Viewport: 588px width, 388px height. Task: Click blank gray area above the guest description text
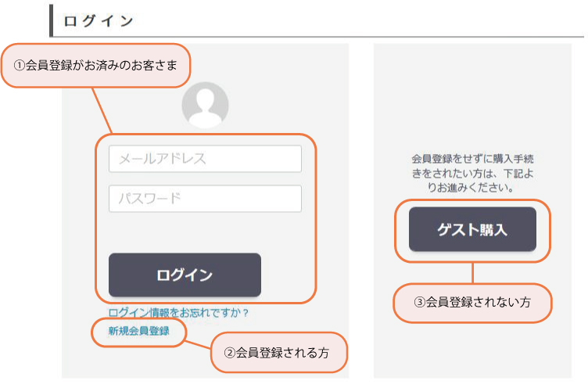[472, 98]
